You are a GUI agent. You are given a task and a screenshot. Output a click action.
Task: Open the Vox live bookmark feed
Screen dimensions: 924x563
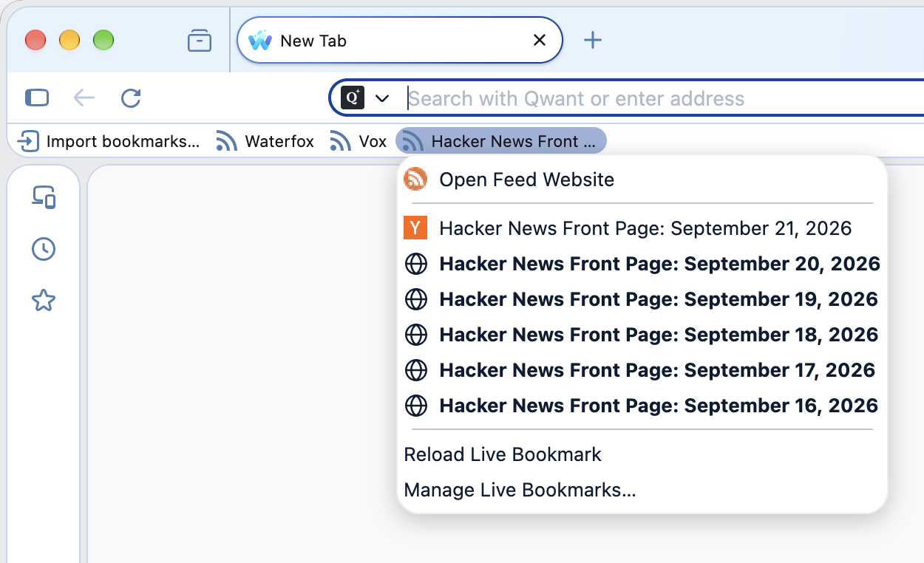coord(359,140)
